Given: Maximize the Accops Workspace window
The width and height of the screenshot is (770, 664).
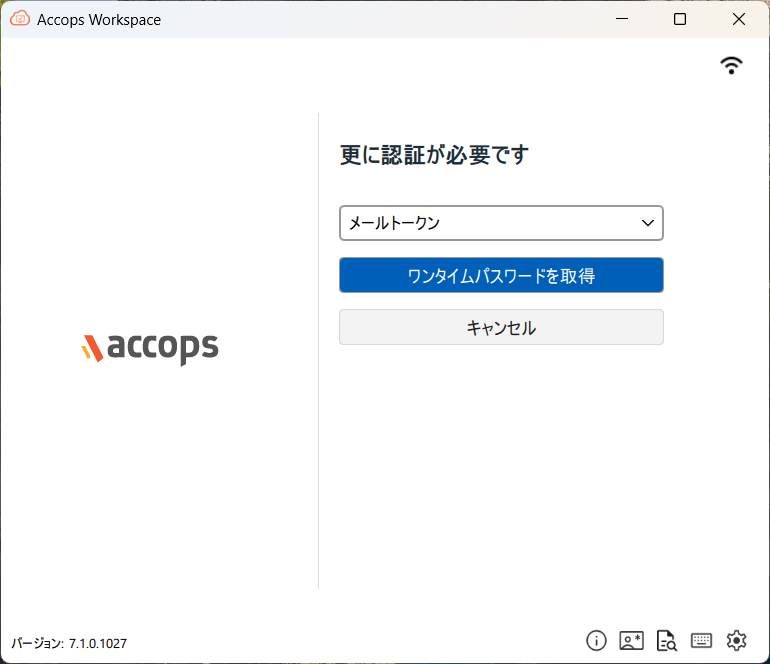Looking at the screenshot, I should [x=680, y=19].
